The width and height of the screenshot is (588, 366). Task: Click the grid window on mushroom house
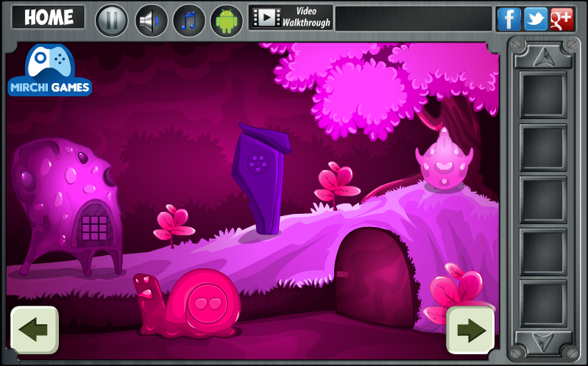point(94,228)
